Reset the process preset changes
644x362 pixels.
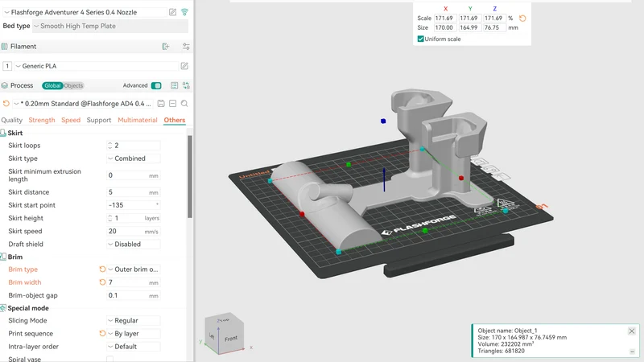[x=6, y=104]
